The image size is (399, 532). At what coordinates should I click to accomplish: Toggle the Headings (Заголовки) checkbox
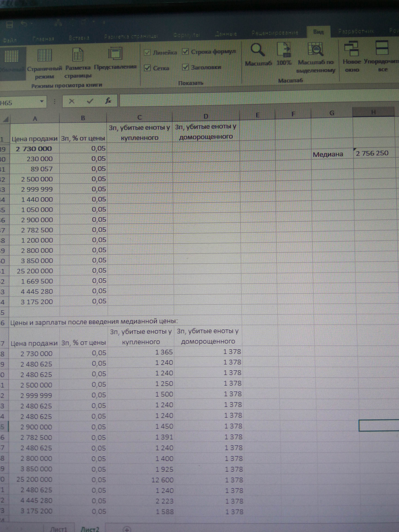pos(185,67)
